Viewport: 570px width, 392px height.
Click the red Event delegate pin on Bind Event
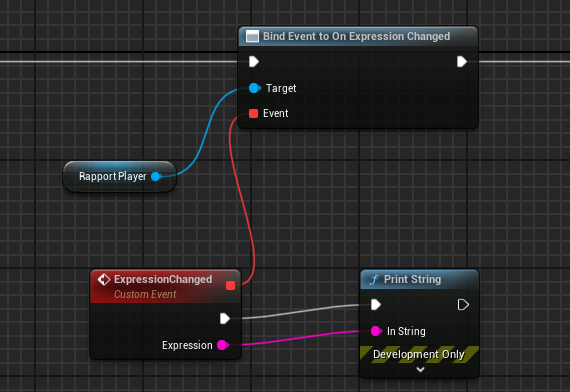[253, 113]
